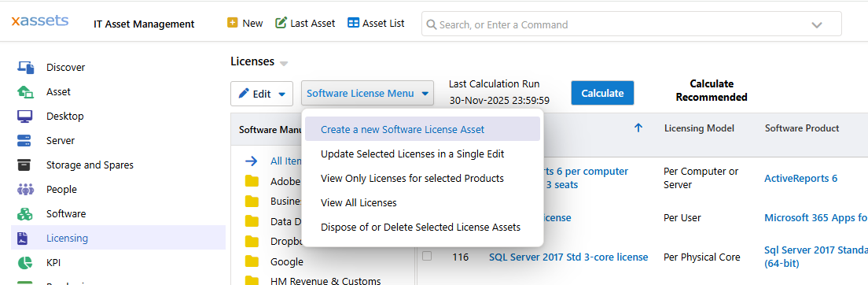Click the Last Asset edit icon
Viewport: 868px width, 285px height.
tap(281, 23)
